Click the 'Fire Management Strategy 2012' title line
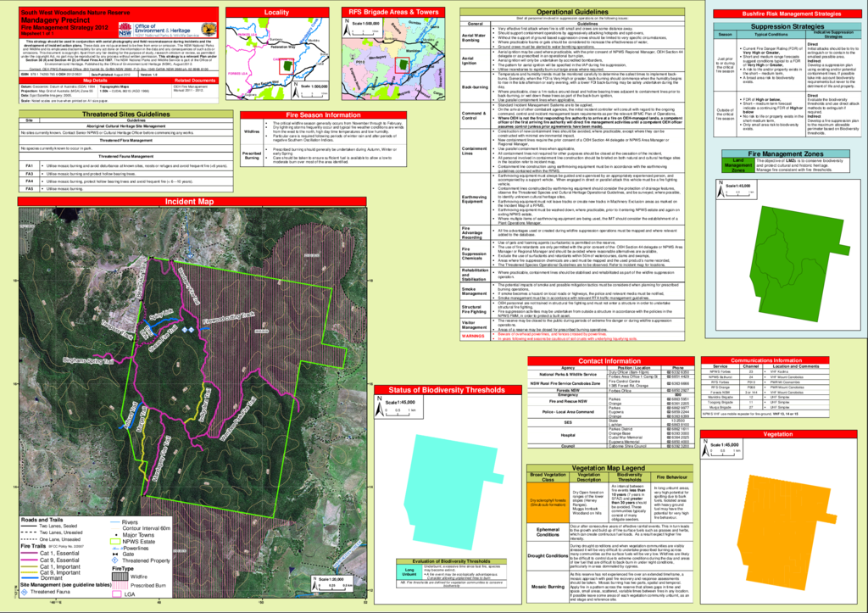868x613 pixels. click(64, 27)
